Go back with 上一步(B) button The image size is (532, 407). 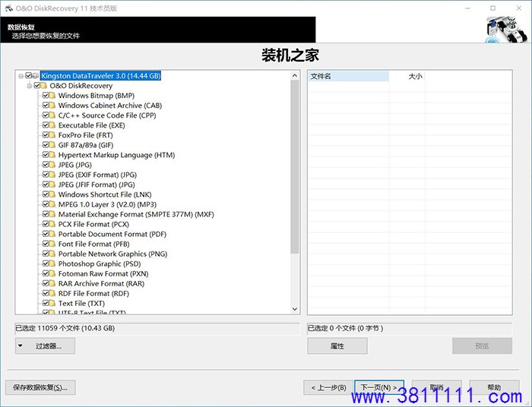[328, 387]
